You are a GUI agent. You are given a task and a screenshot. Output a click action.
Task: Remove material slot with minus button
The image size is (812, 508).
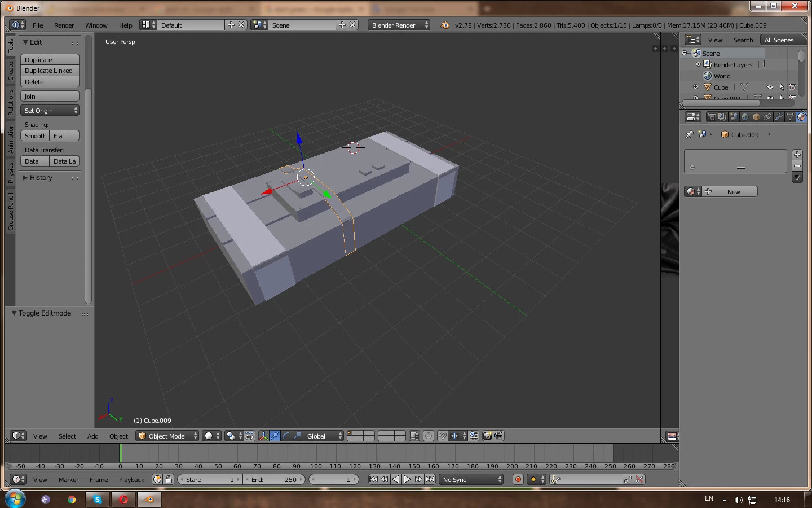coord(797,166)
